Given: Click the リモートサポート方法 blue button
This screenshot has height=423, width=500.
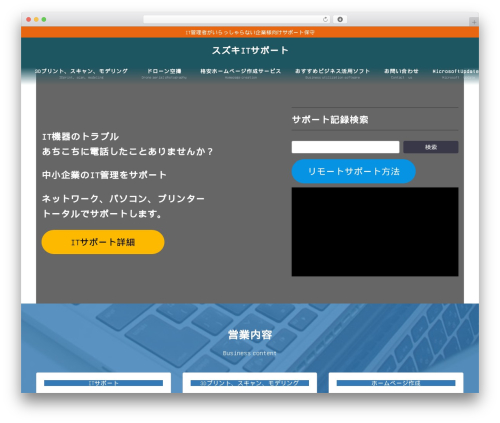Looking at the screenshot, I should pyautogui.click(x=354, y=171).
